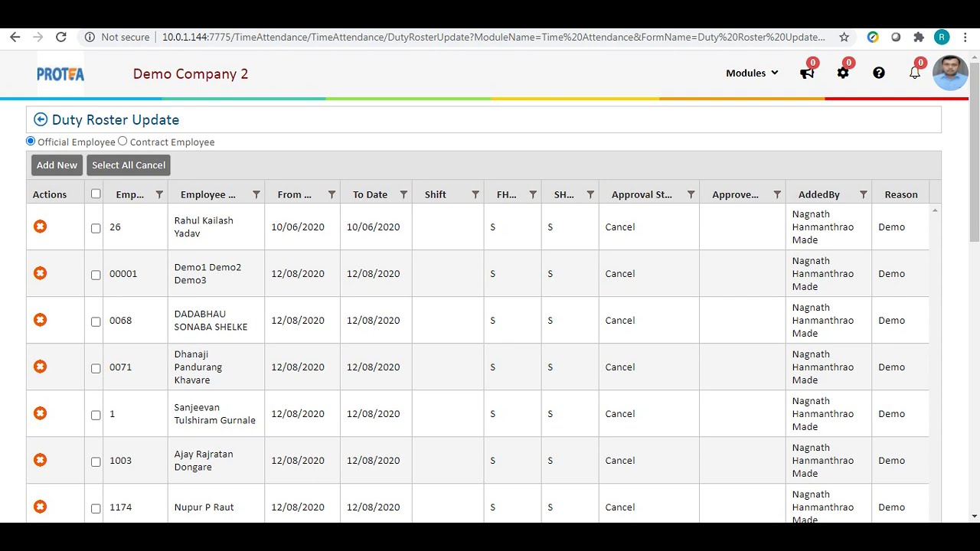Click the page vertical scrollbar
This screenshot has width=980, height=551.
pyautogui.click(x=974, y=153)
